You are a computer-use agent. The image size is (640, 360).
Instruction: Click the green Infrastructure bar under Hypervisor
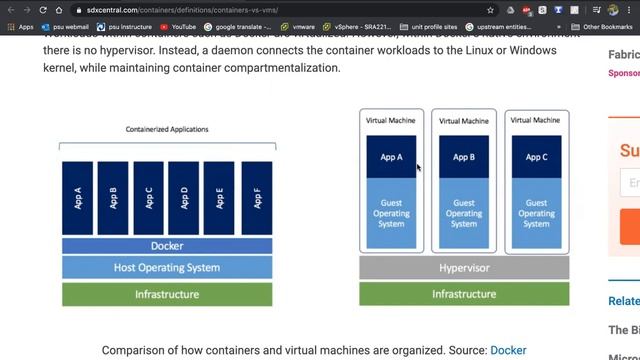[464, 294]
